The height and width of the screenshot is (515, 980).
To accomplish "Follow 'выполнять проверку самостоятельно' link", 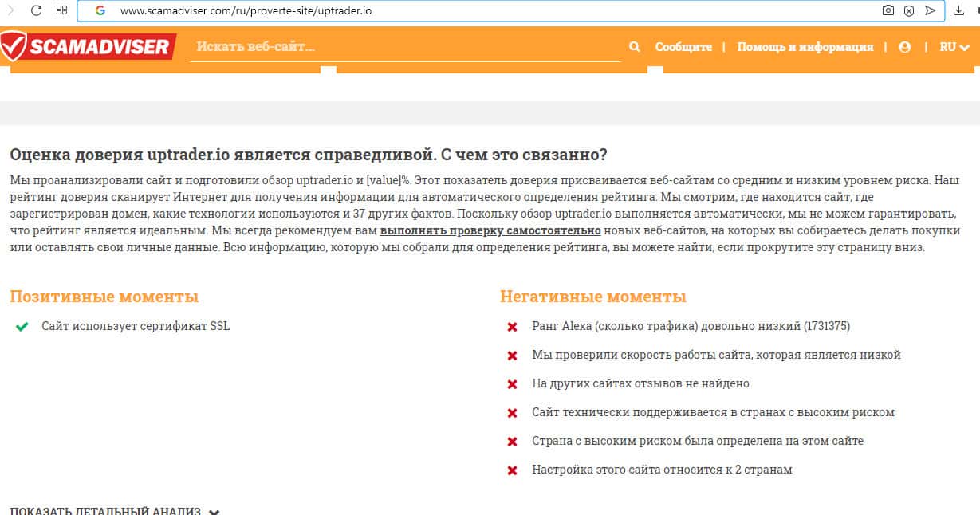I will click(490, 231).
